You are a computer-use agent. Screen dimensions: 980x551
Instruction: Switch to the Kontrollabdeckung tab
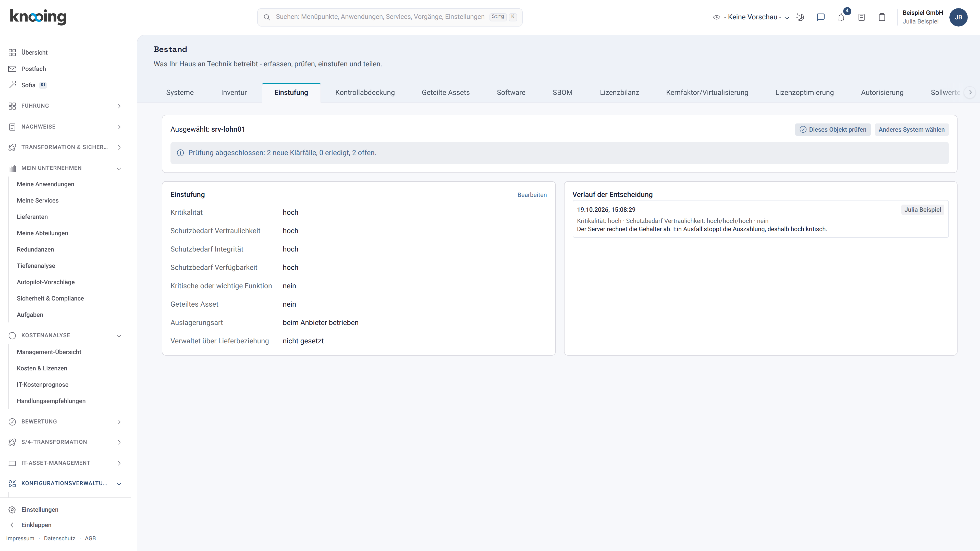[365, 92]
